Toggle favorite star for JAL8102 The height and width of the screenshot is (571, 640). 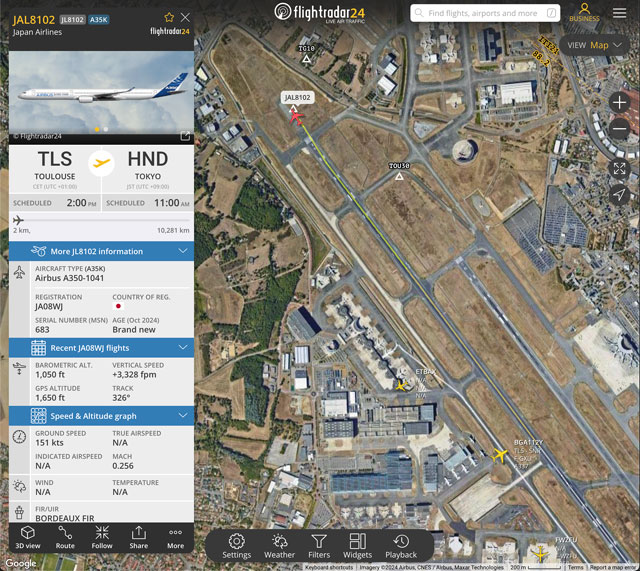169,17
